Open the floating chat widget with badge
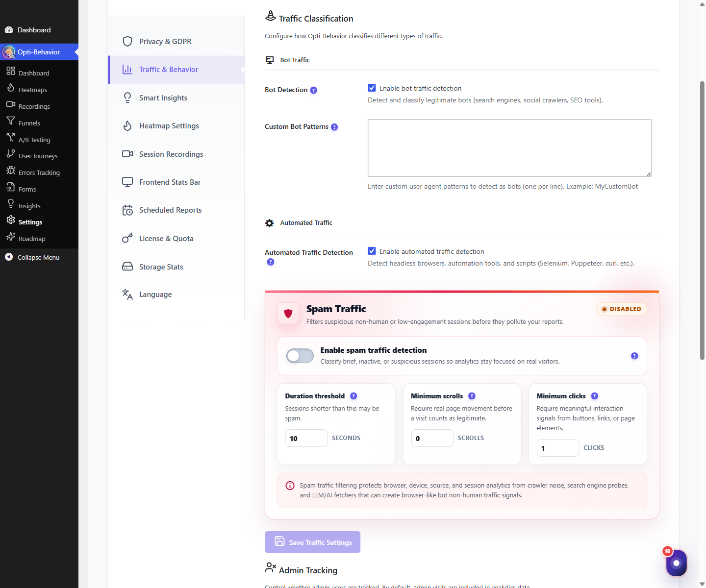Viewport: 706px width, 588px height. click(x=677, y=563)
